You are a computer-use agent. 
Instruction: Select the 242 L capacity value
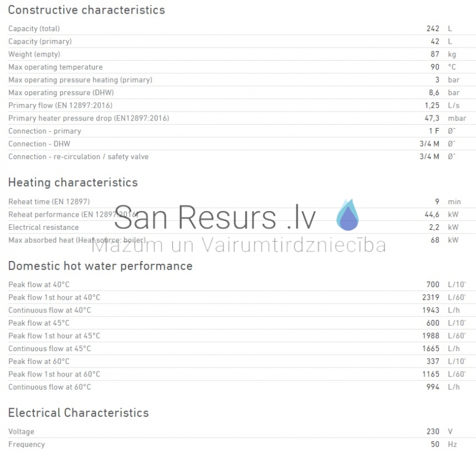tap(439, 28)
